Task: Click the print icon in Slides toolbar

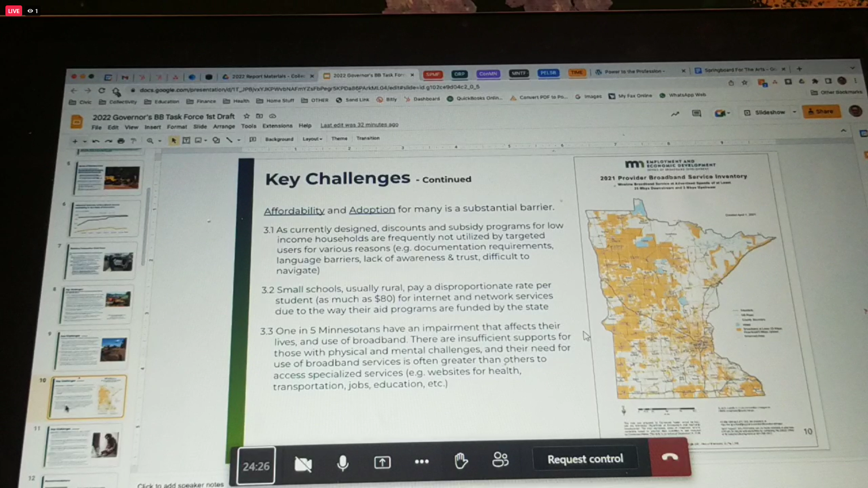Action: tap(120, 141)
